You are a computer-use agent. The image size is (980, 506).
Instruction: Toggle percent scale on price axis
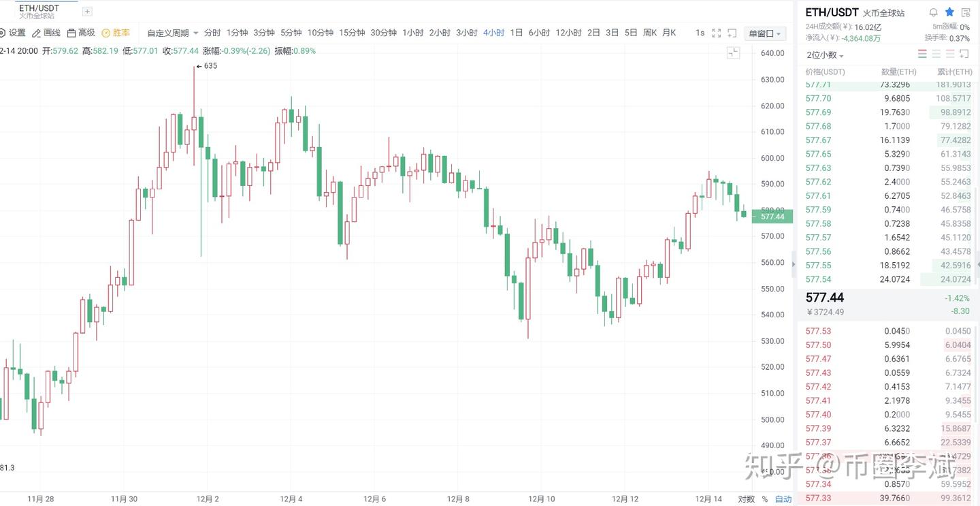click(764, 499)
